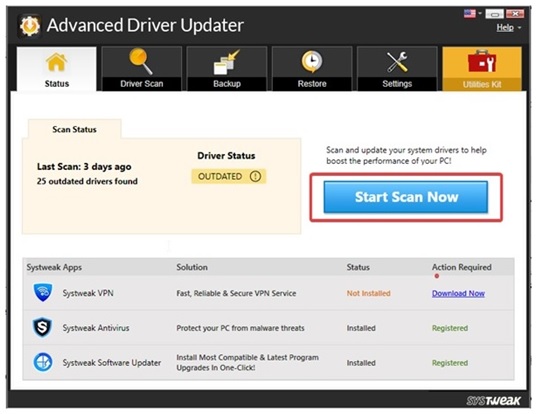Viewport: 537px width, 414px height.
Task: Click 'Installed' status in Systweak Antivirus row
Action: pos(361,328)
